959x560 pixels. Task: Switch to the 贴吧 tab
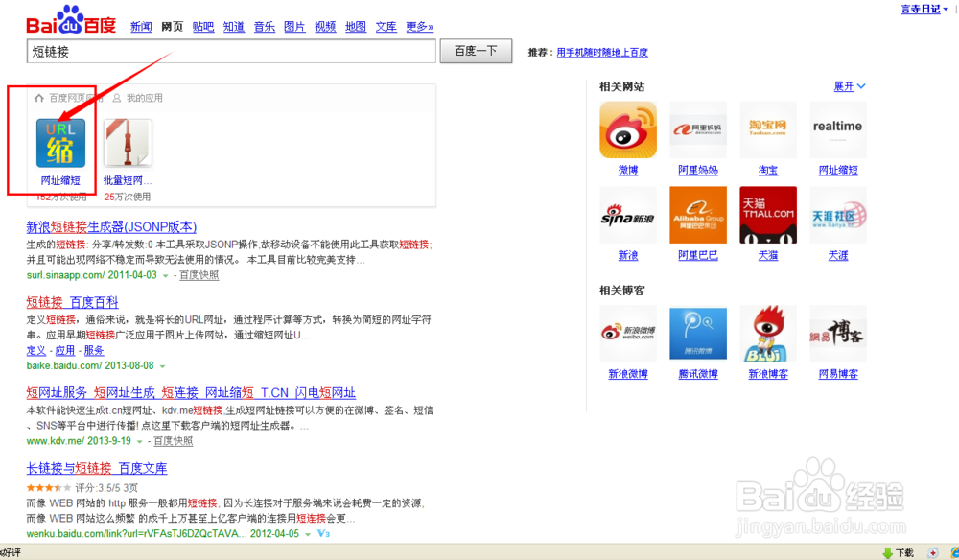[203, 26]
